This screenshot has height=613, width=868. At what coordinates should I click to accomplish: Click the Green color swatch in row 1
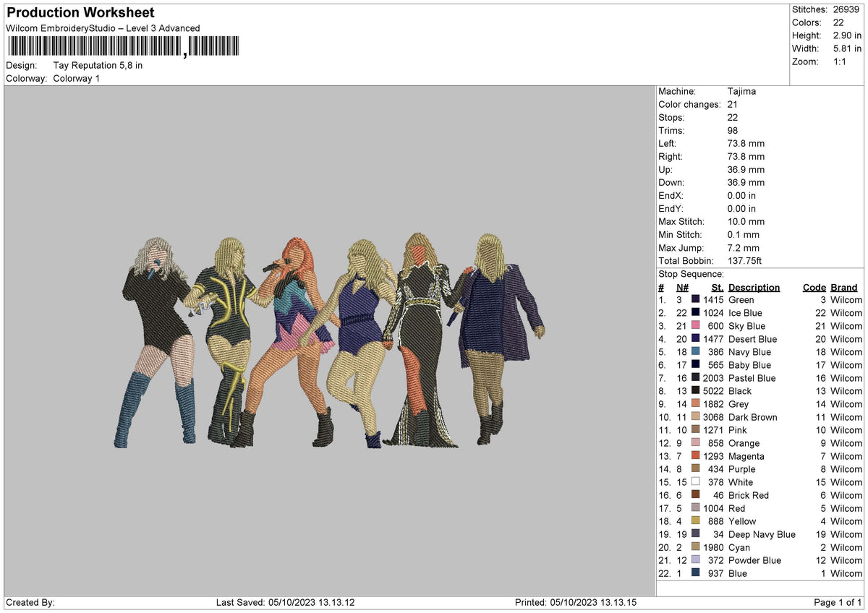click(x=696, y=300)
